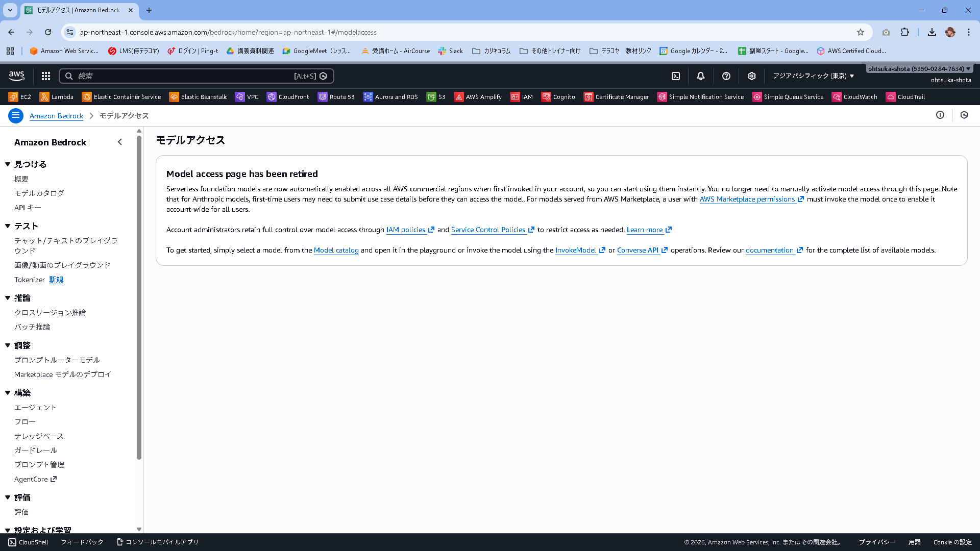Toggle the hamburger navigation menu button
The image size is (980, 551).
[16, 115]
